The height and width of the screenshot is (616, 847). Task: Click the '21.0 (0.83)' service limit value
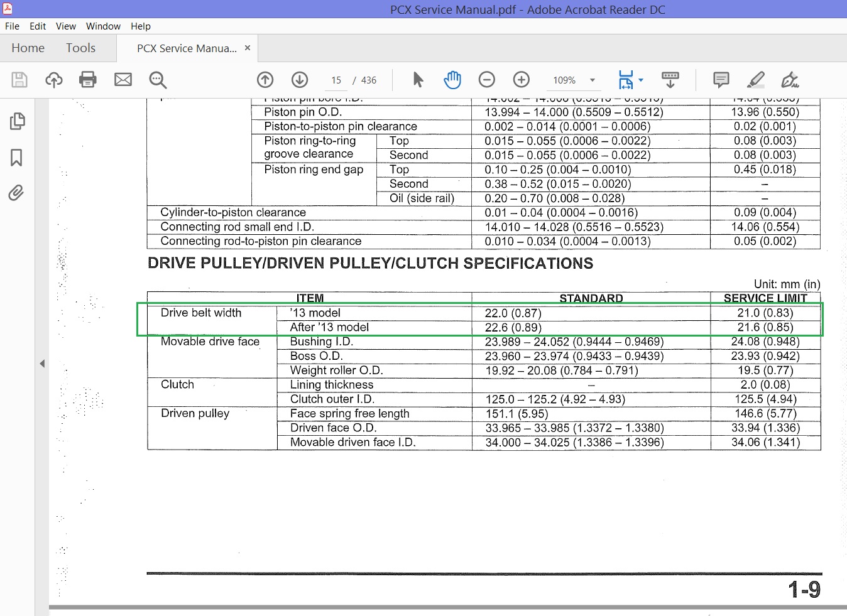(x=765, y=313)
